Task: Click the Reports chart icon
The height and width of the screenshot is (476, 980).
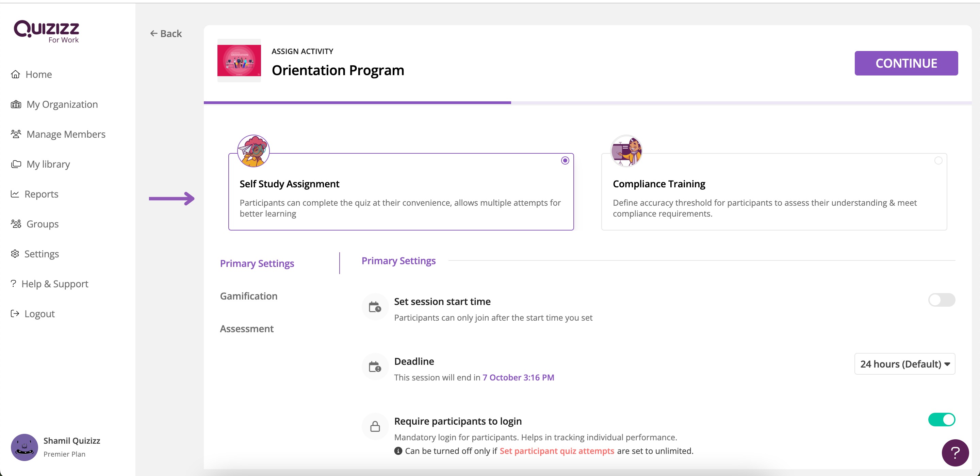Action: click(x=15, y=194)
